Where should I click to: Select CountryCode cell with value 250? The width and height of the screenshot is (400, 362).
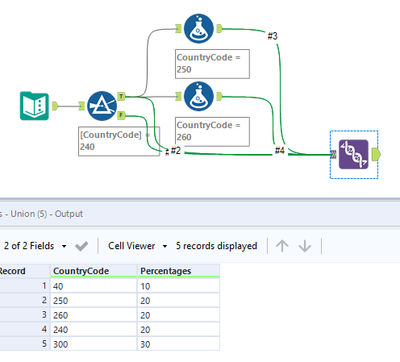(93, 301)
